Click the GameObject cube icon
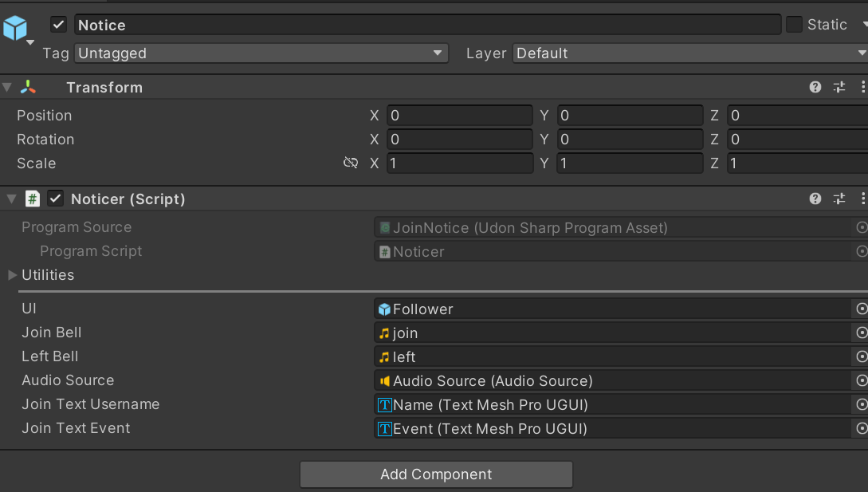Screen dimensions: 868x492 pyautogui.click(x=14, y=28)
